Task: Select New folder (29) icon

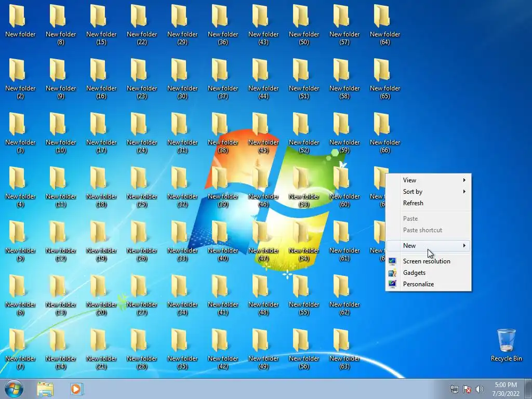Action: pos(179,16)
